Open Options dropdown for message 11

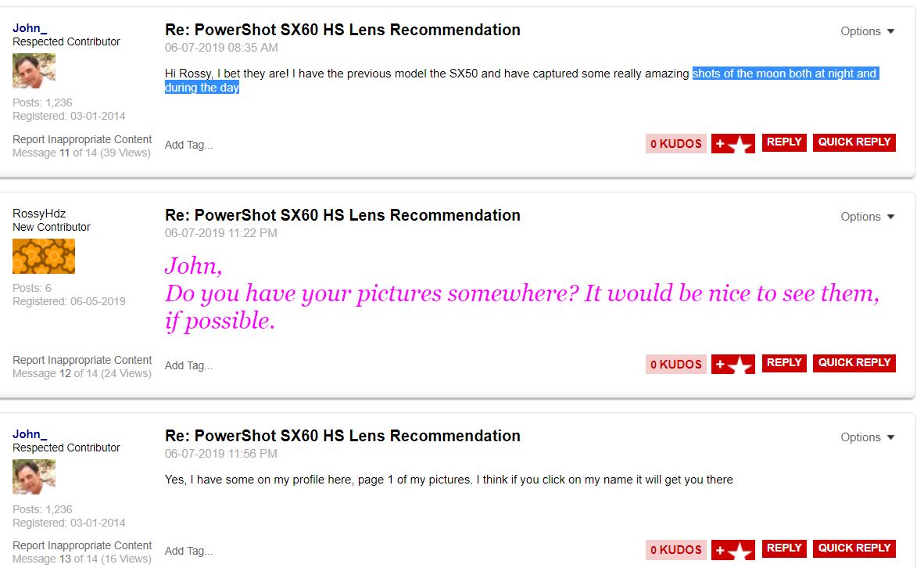pyautogui.click(x=867, y=31)
